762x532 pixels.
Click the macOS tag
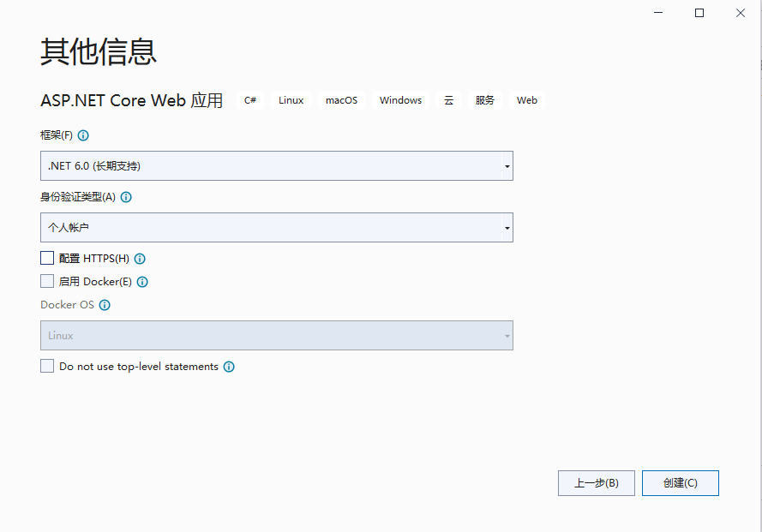[x=341, y=100]
